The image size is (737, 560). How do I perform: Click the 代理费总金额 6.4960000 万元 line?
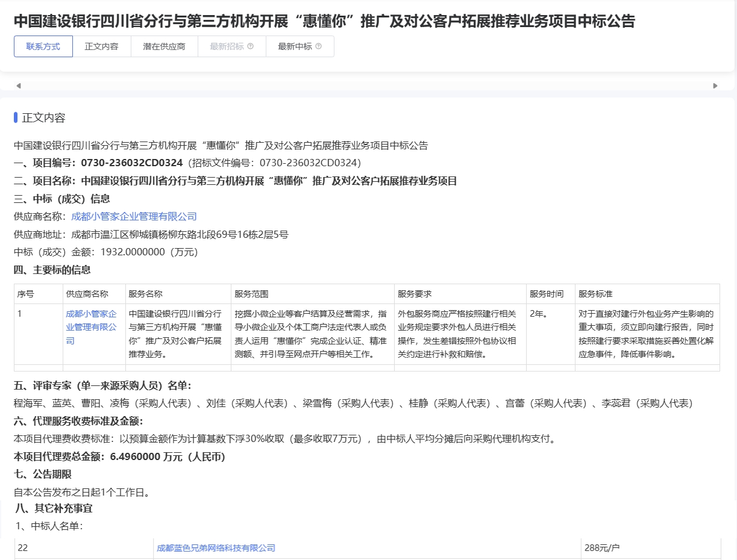pos(119,457)
